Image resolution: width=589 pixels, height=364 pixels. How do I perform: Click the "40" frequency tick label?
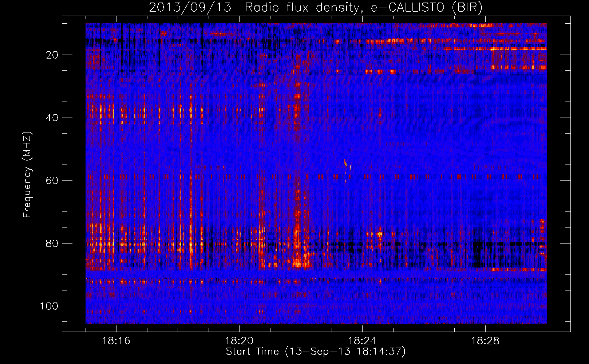[x=52, y=118]
